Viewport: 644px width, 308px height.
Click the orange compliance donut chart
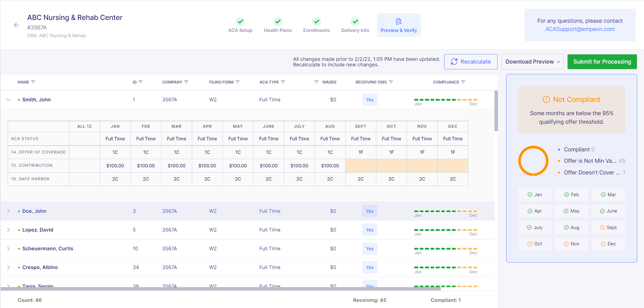(533, 161)
